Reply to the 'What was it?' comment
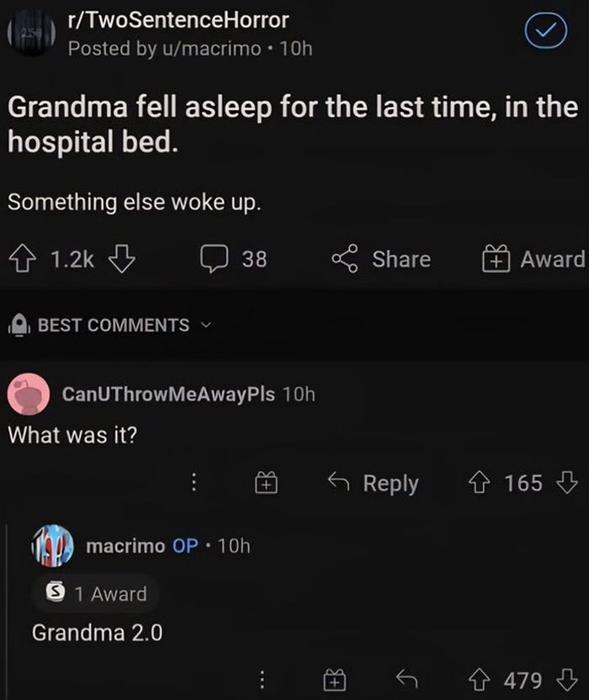Viewport: 589px width, 700px height. point(373,483)
